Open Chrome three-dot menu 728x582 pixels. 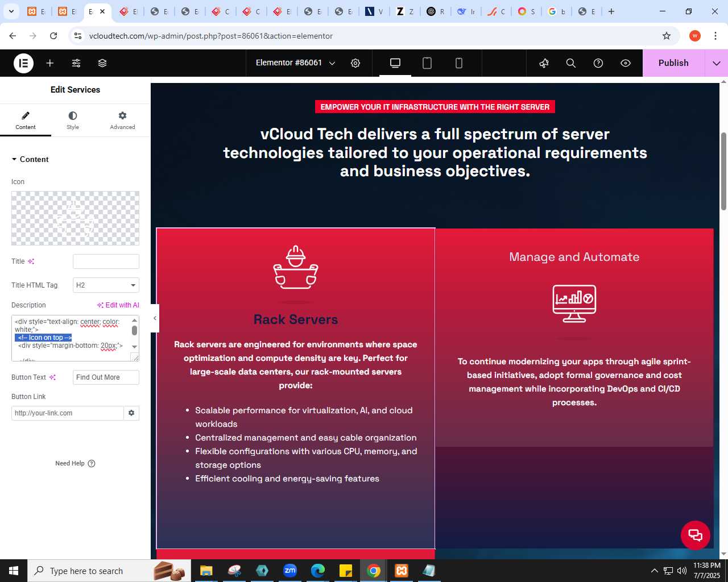[x=715, y=36]
